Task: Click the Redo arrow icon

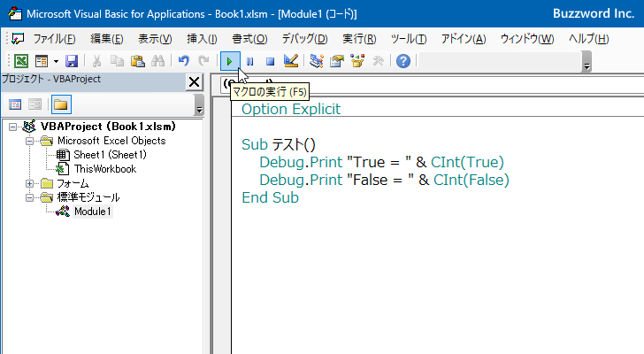Action: (x=203, y=61)
